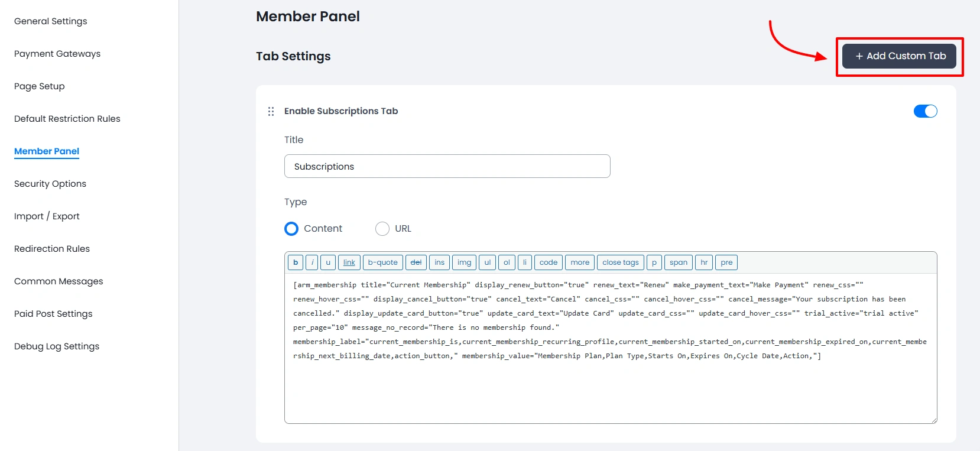Disable the Subscriptions Tab toggle
This screenshot has height=451, width=980.
[925, 111]
